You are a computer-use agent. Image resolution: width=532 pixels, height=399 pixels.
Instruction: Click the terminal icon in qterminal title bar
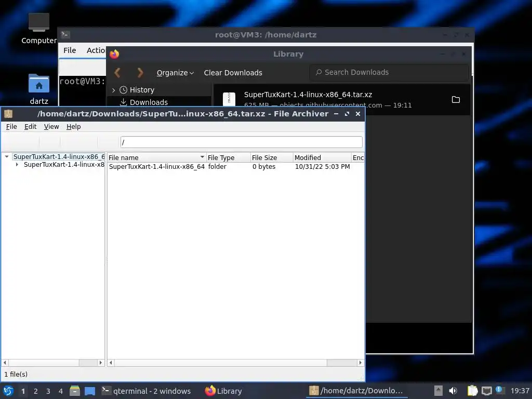coord(65,35)
